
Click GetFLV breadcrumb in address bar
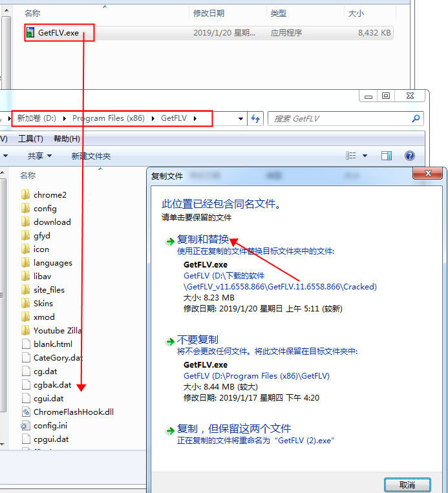(174, 118)
